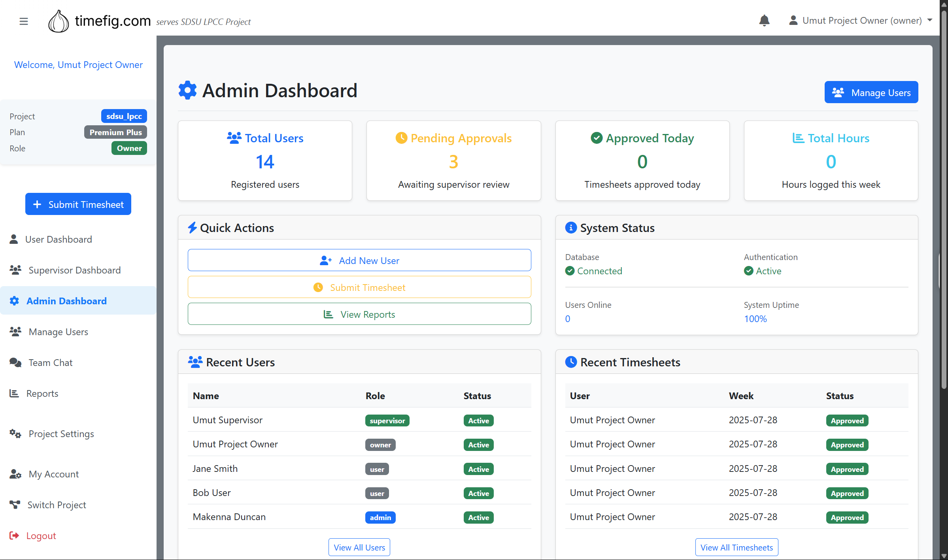Navigate to Supervisor Dashboard
The width and height of the screenshot is (948, 560).
tap(74, 270)
